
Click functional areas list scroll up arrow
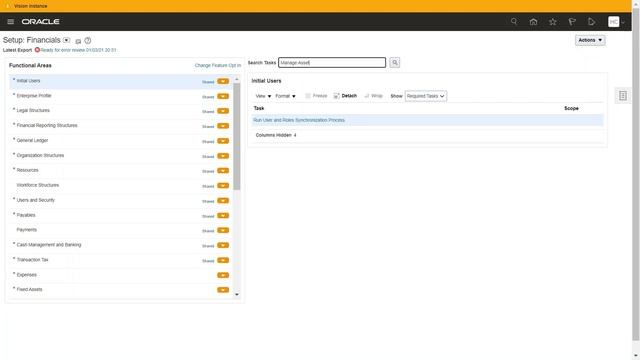[x=237, y=79]
